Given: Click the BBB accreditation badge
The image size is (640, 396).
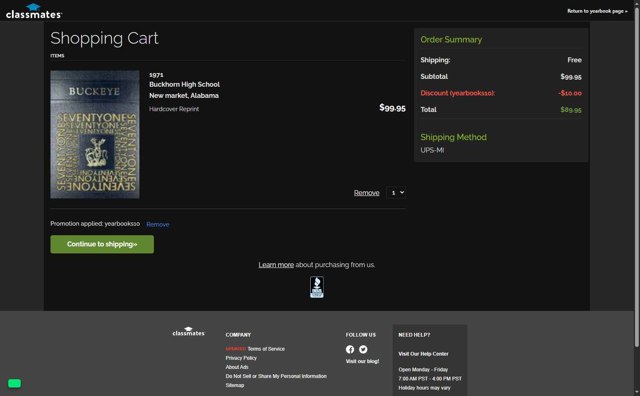Looking at the screenshot, I should point(317,287).
